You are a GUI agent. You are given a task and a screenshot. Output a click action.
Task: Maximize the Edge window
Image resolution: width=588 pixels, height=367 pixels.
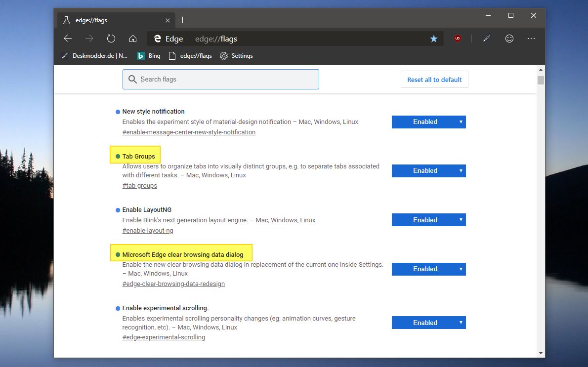(x=511, y=15)
